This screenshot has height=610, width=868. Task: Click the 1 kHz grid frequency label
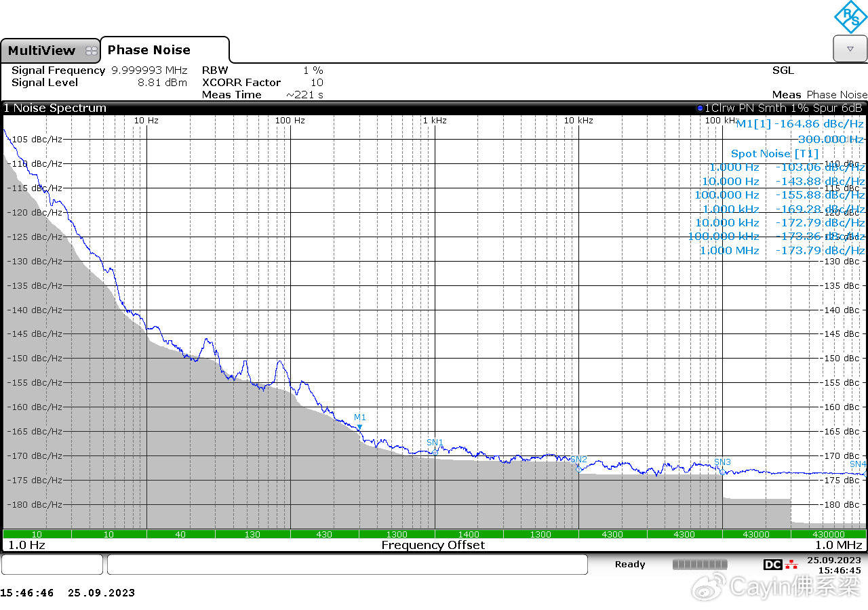coord(435,121)
